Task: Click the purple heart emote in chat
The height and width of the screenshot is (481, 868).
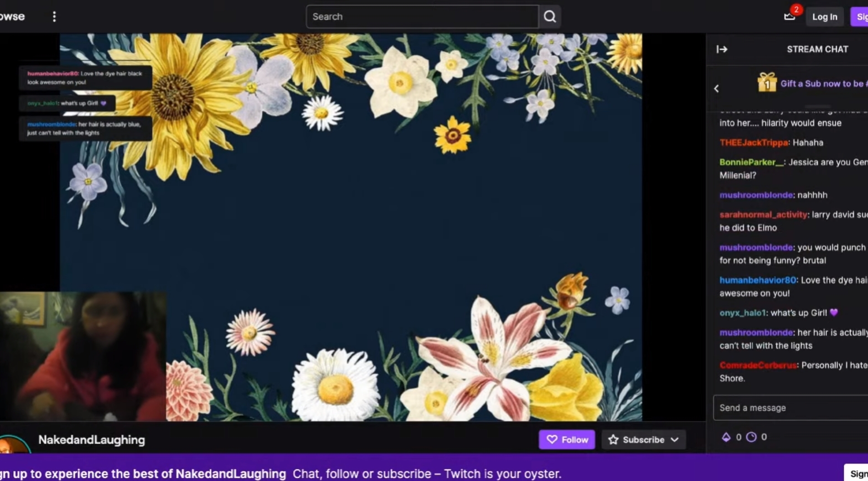Action: tap(834, 313)
